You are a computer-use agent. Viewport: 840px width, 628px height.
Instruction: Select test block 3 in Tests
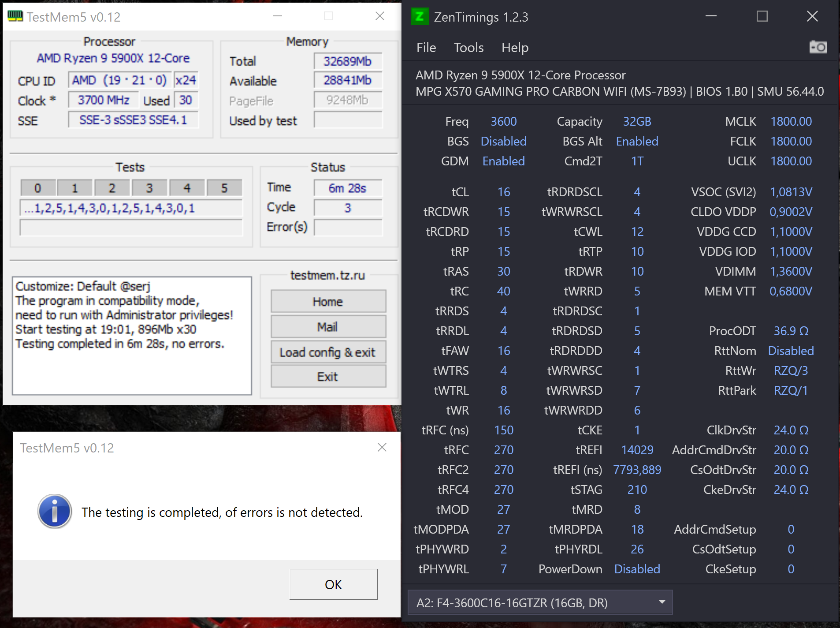[149, 188]
